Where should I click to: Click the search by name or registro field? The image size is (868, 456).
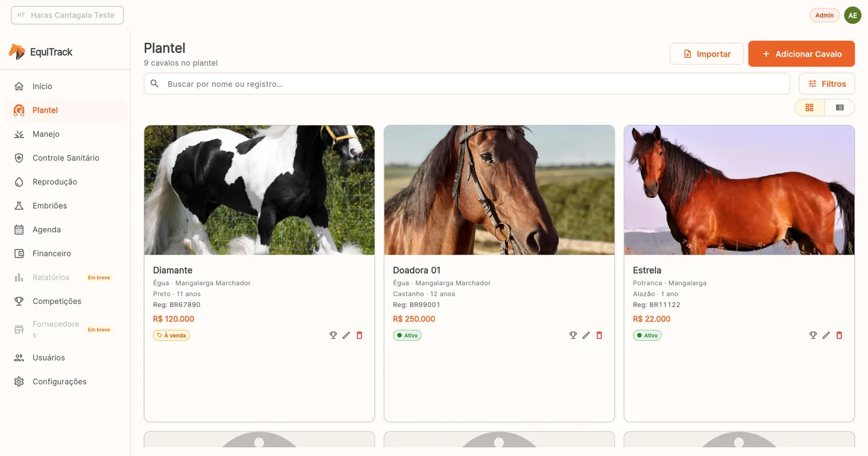click(467, 84)
